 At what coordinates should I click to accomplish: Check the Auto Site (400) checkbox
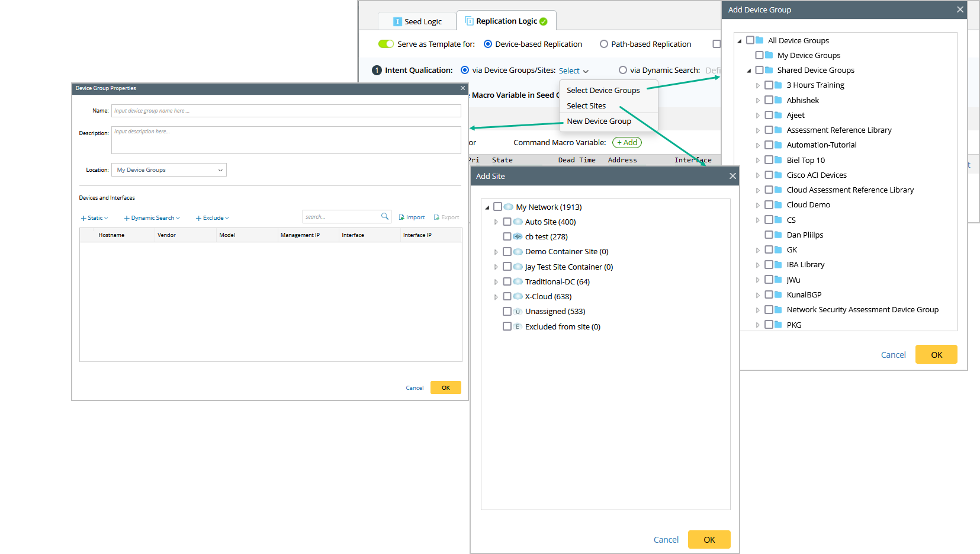pyautogui.click(x=507, y=222)
